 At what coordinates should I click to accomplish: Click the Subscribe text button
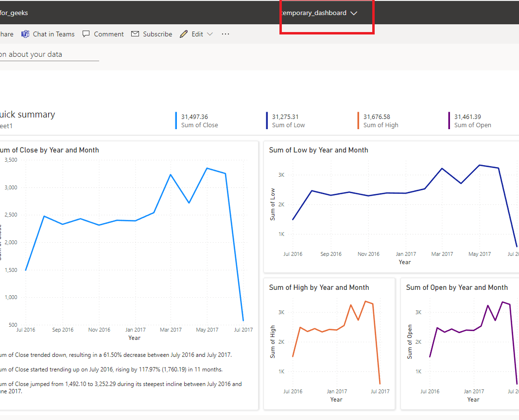[157, 34]
